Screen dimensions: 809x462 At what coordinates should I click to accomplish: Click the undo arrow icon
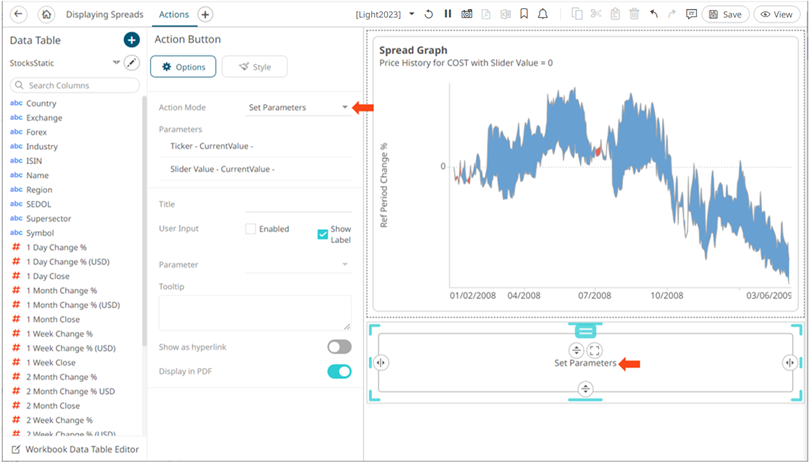click(x=653, y=15)
